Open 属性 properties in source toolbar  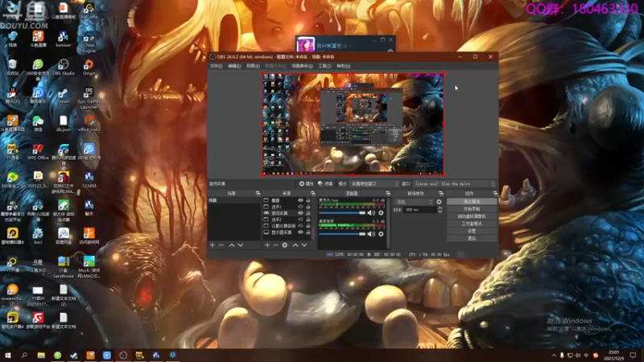(307, 184)
